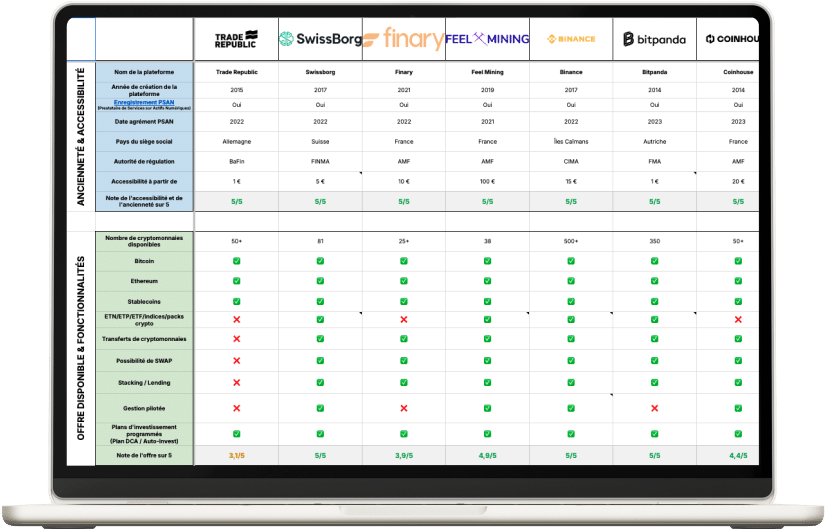The width and height of the screenshot is (825, 532).
Task: Click Finary's Possibilité de SWAP check mark
Action: pos(404,361)
